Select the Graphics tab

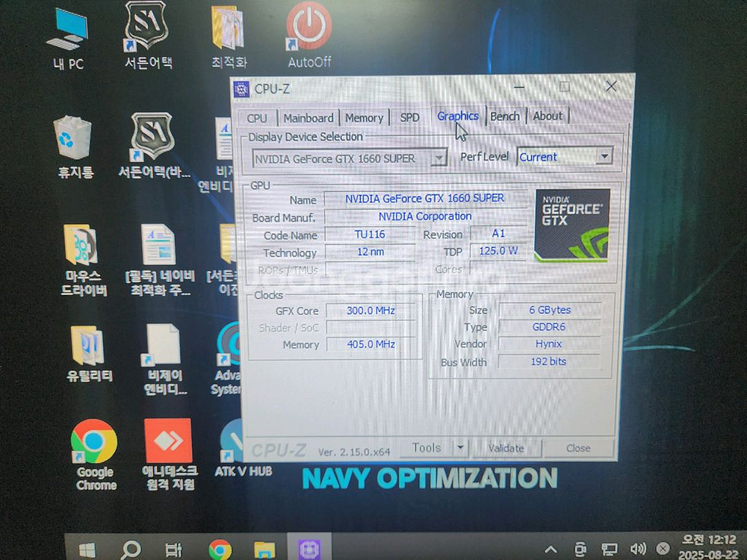[x=458, y=116]
